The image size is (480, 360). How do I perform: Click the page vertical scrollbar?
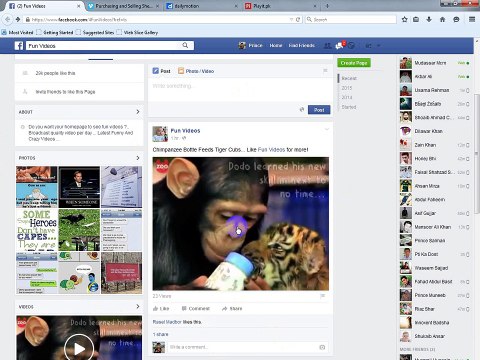(x=477, y=153)
